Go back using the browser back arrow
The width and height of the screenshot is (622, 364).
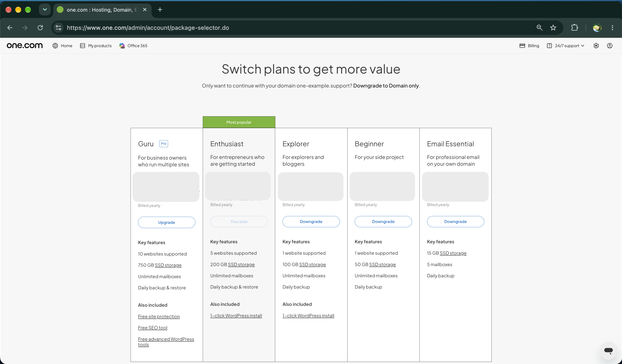pos(10,28)
